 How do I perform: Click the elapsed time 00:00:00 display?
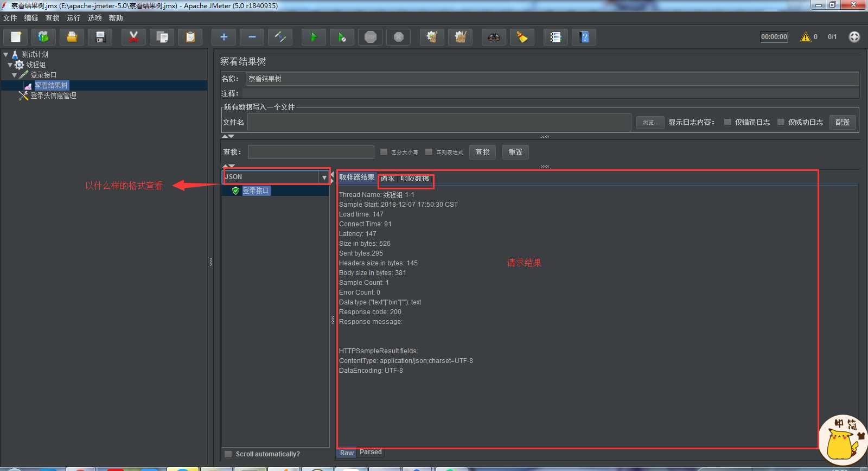[x=774, y=37]
